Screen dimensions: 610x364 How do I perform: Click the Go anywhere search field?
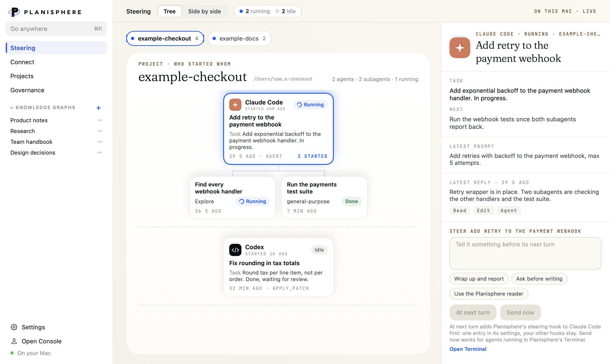point(56,29)
